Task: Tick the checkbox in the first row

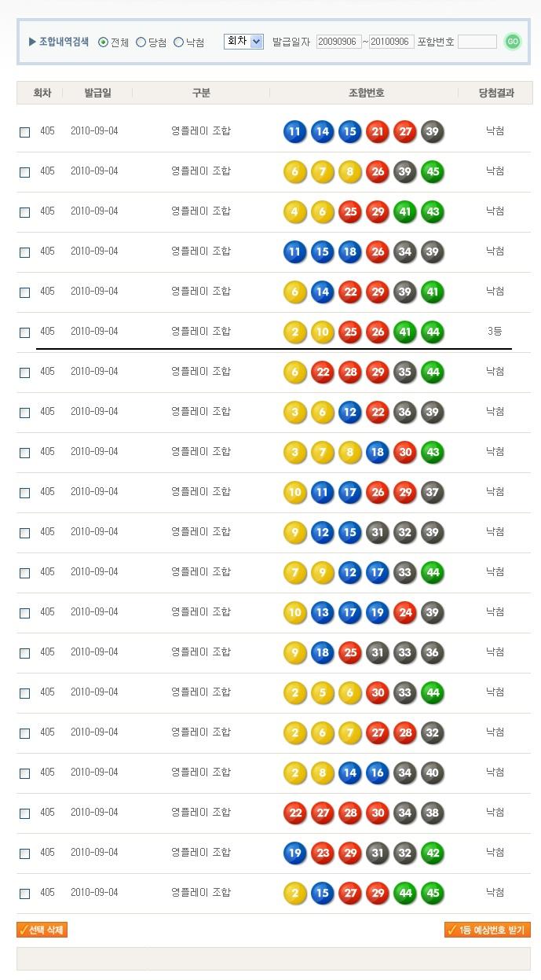Action: pos(25,132)
